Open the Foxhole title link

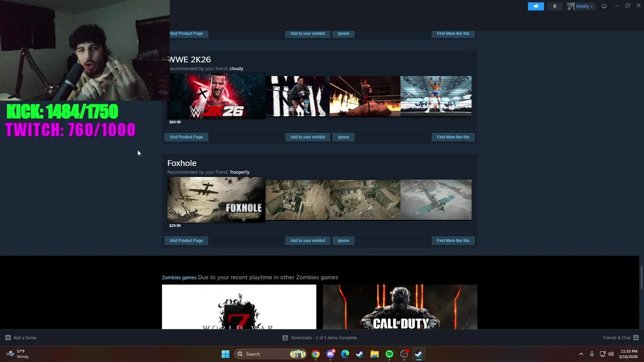182,163
